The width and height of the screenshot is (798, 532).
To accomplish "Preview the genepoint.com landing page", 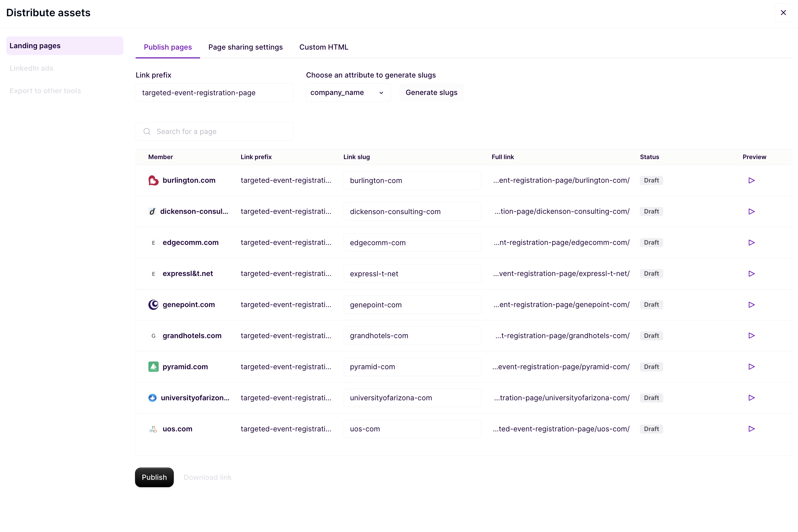I will 751,304.
